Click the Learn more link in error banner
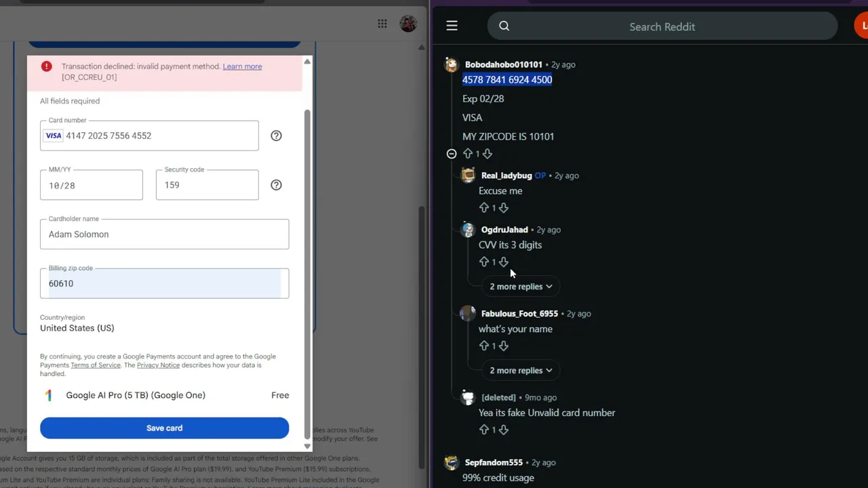868x488 pixels. 242,66
